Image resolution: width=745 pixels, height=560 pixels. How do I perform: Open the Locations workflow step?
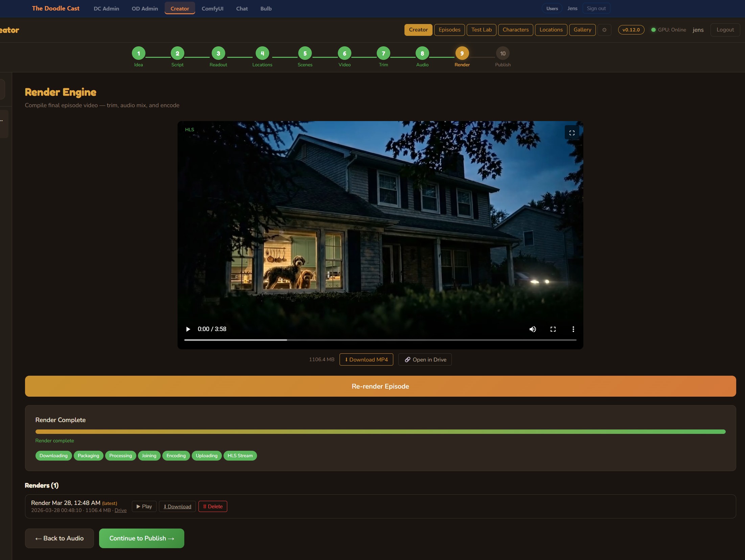click(262, 53)
